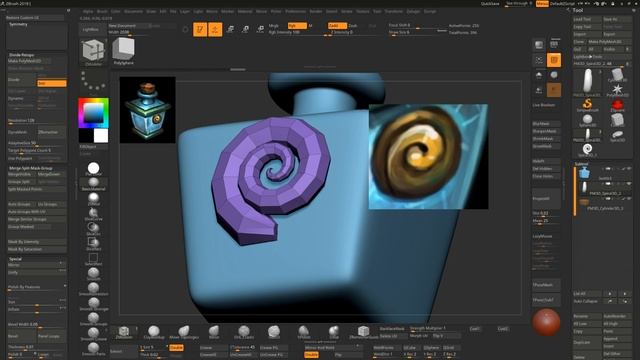Click the BPR render icon on right shelf
Image resolution: width=640 pixels, height=360 pixels.
point(539,45)
